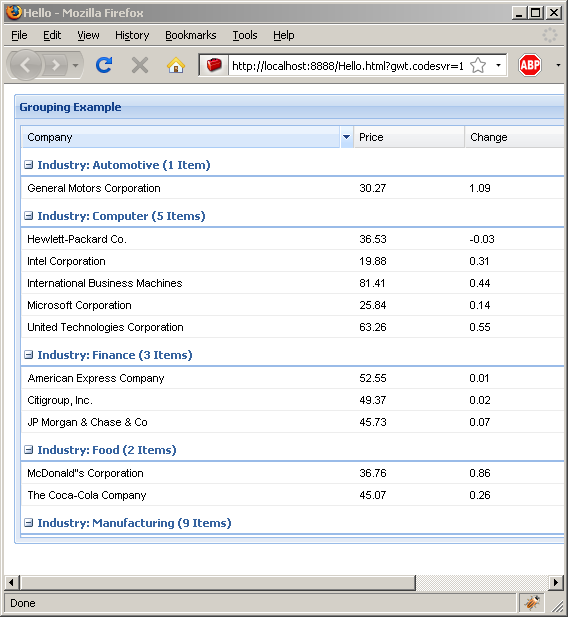Click the price value 30.27
The width and height of the screenshot is (568, 617).
(372, 188)
